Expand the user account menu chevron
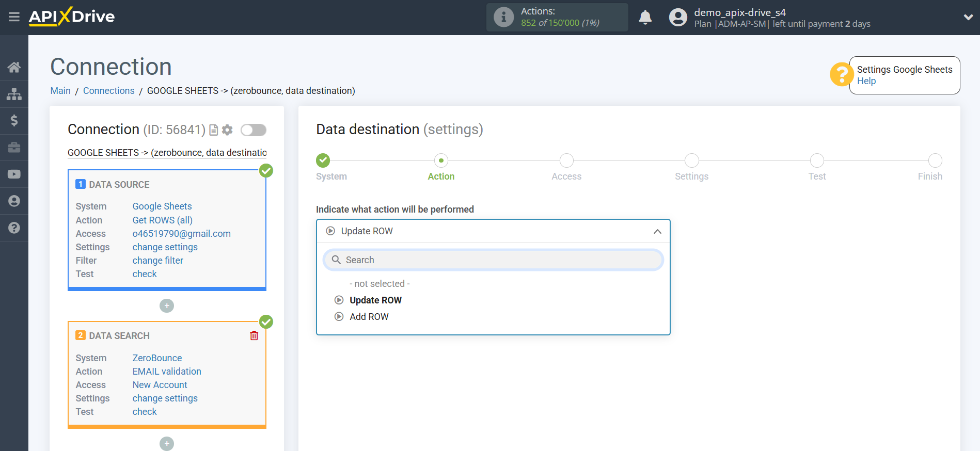 click(968, 17)
